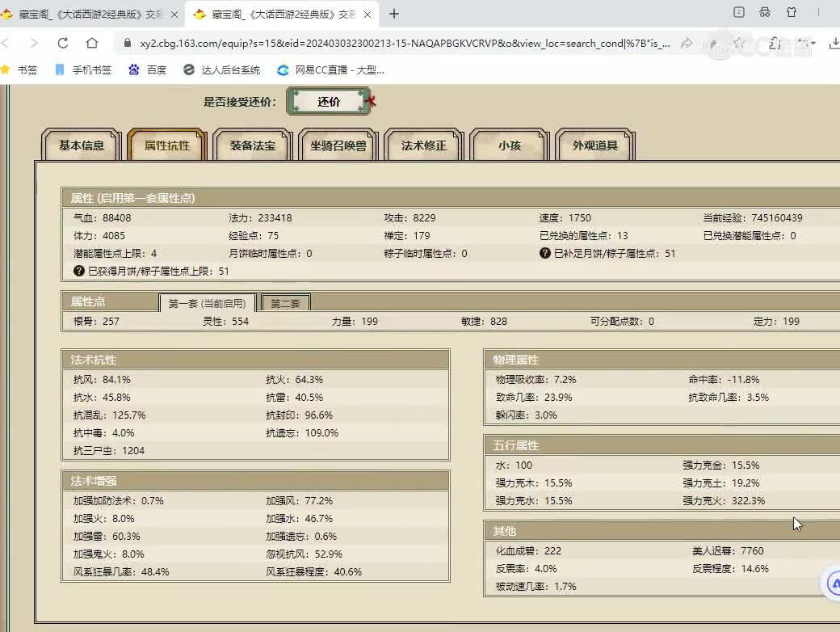
Task: Select the 属性抗性 tab
Action: click(166, 145)
